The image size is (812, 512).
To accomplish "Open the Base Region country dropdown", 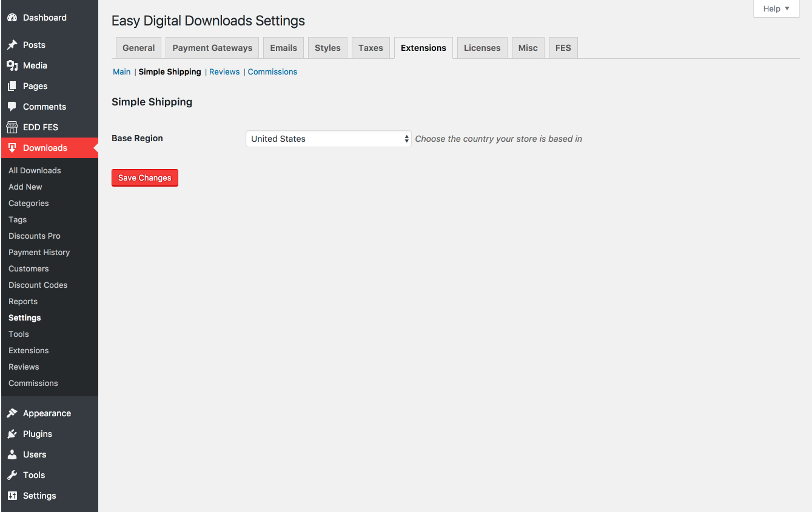I will pyautogui.click(x=328, y=139).
